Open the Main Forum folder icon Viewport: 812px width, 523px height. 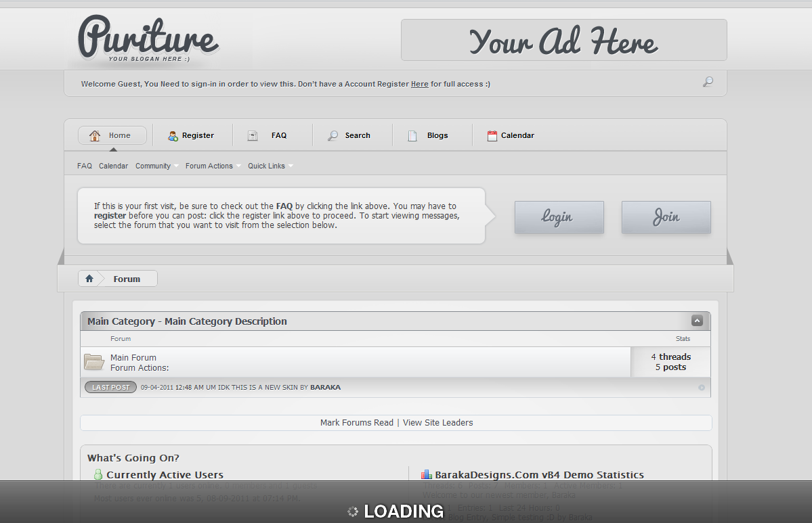tap(93, 362)
